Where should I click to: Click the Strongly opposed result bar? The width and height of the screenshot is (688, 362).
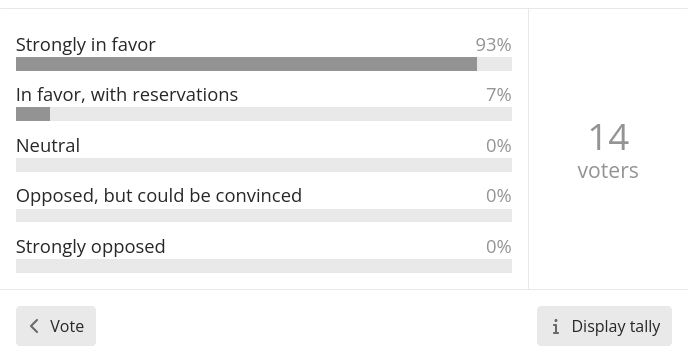tap(264, 266)
